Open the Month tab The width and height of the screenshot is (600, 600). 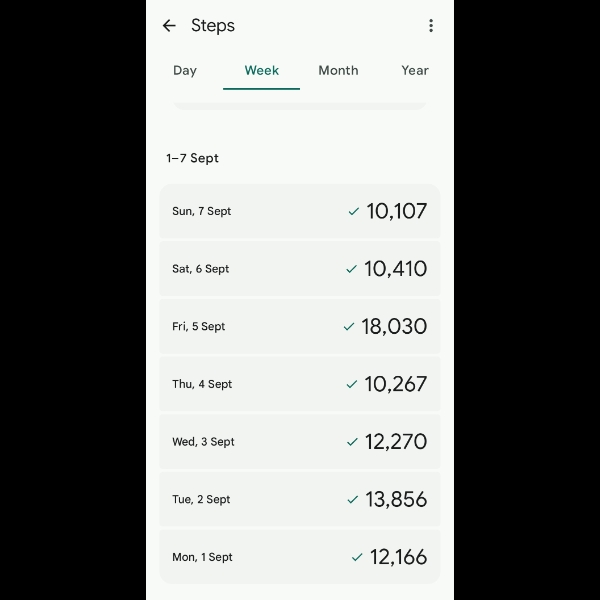[338, 70]
